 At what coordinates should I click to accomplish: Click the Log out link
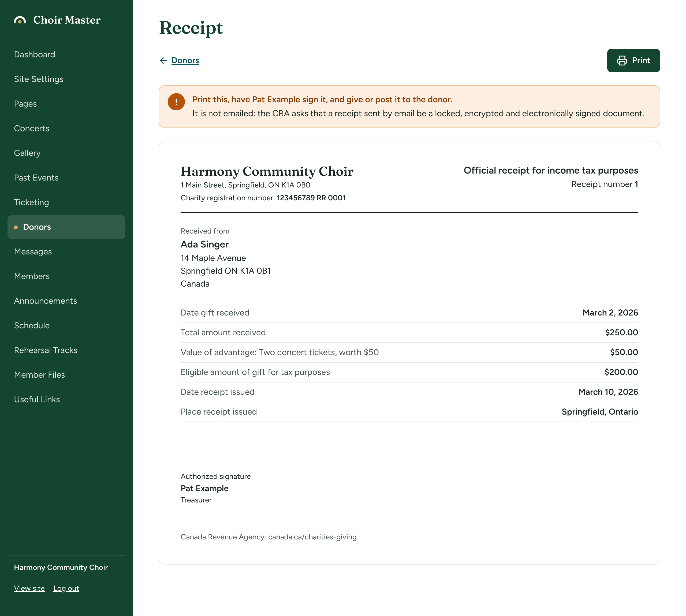[66, 588]
